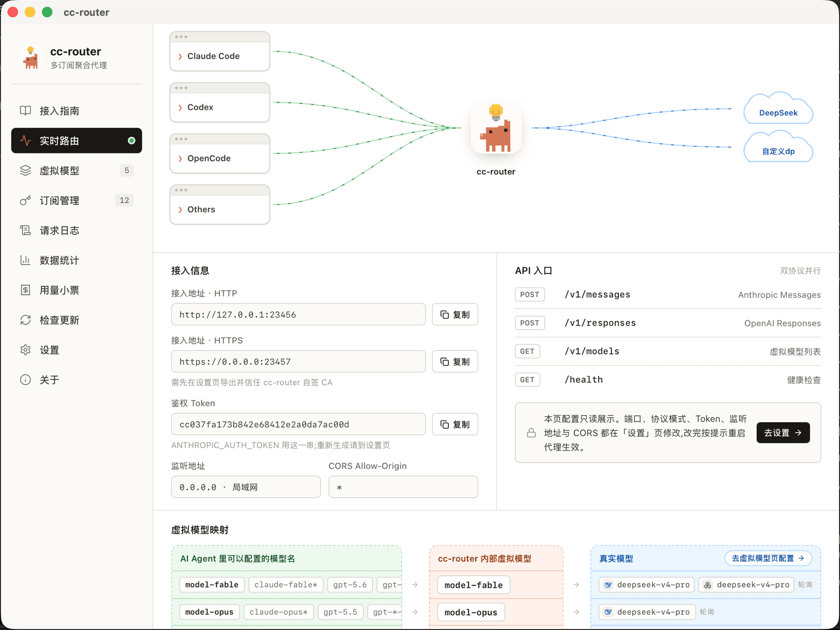Click model-fable in cc-router 内部虚拟模型 column
840x630 pixels.
point(474,585)
